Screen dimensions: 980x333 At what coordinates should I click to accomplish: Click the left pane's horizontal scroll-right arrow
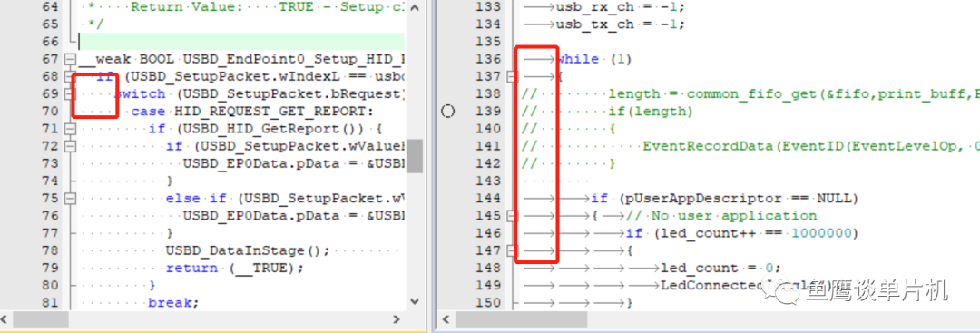point(397,319)
